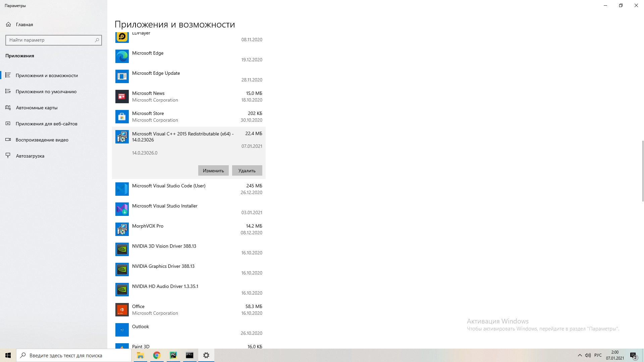Select the Microsoft Edge Update entry

[189, 76]
